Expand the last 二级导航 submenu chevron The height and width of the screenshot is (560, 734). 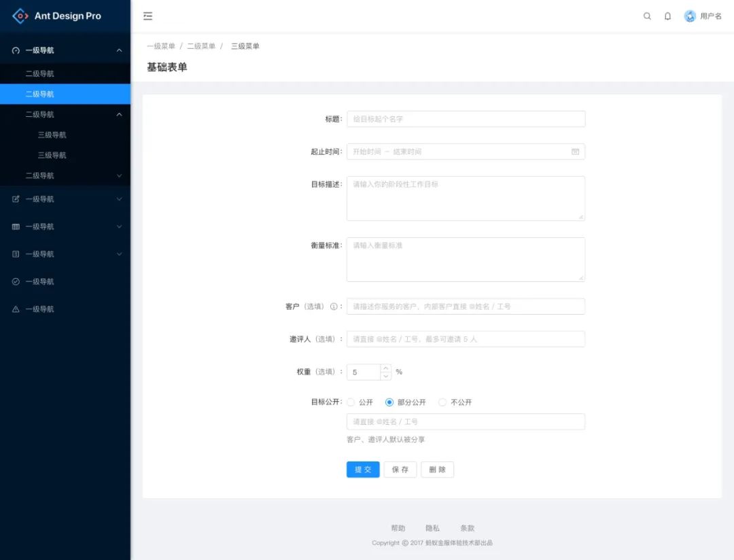click(x=120, y=175)
